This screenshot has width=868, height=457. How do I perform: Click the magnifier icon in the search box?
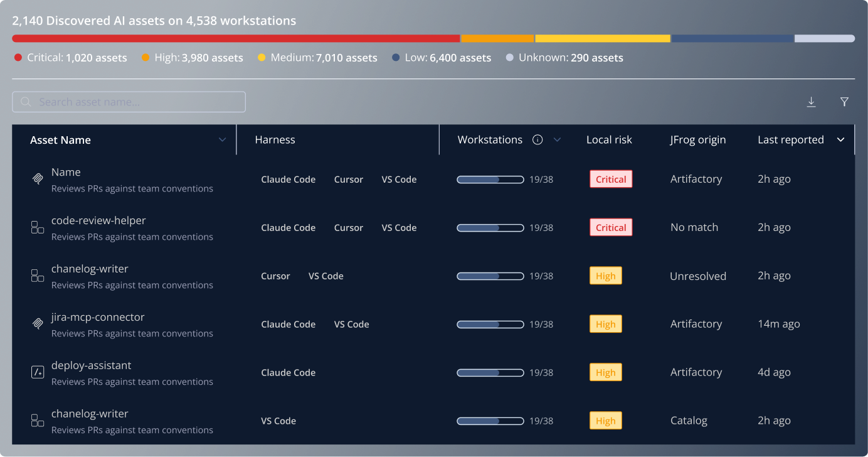click(26, 102)
